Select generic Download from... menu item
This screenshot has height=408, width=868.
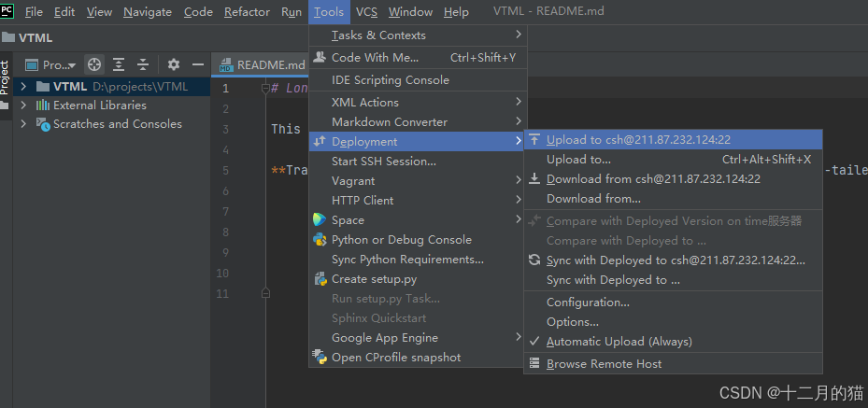click(673, 199)
